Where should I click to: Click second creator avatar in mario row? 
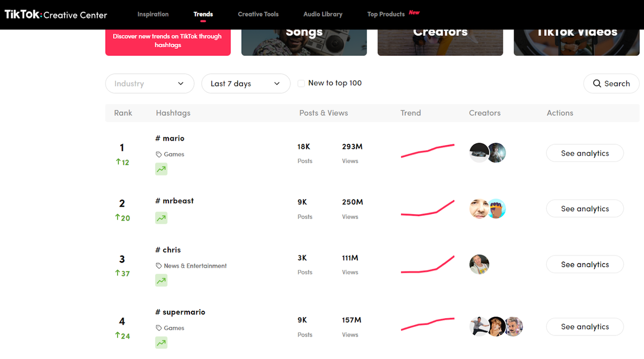click(496, 153)
